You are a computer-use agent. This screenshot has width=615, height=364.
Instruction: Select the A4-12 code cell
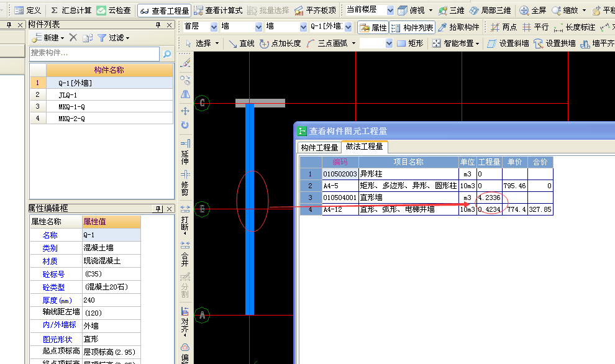[340, 209]
